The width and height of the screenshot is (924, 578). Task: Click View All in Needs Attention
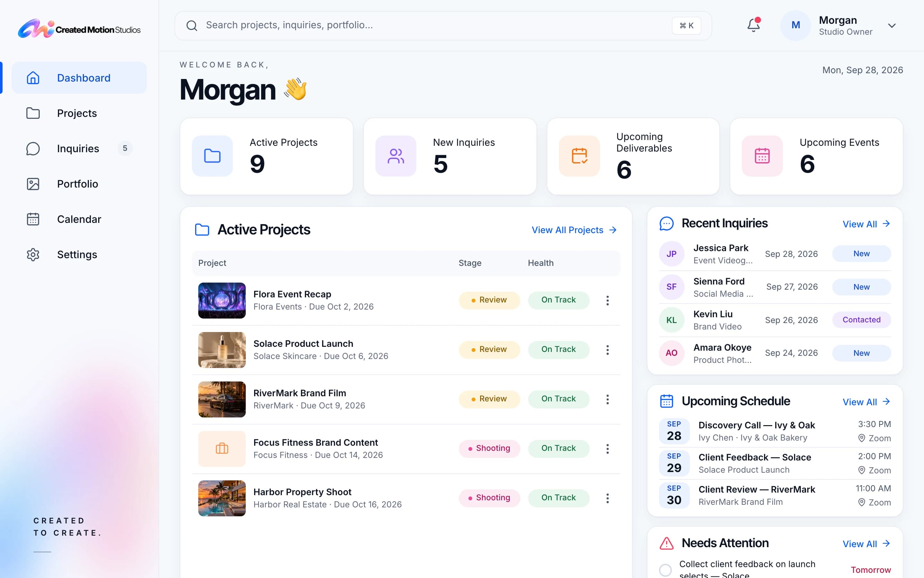coord(866,544)
